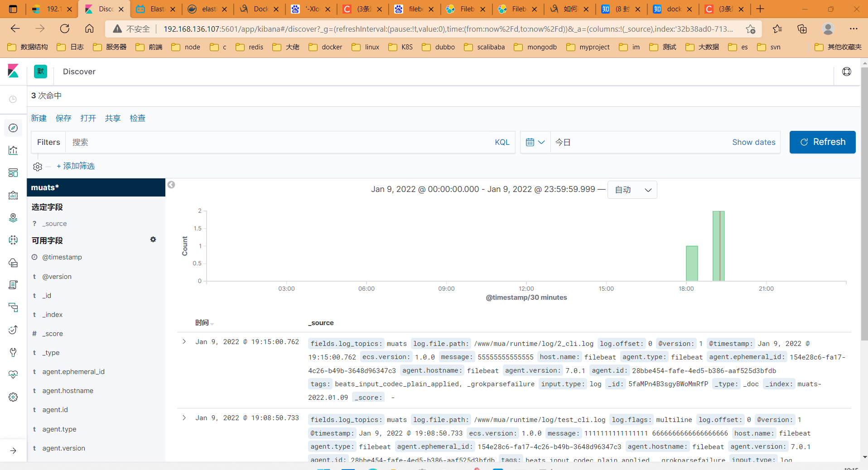Screen dimensions: 868x470
Task: Click the KQL query language switch
Action: point(502,142)
